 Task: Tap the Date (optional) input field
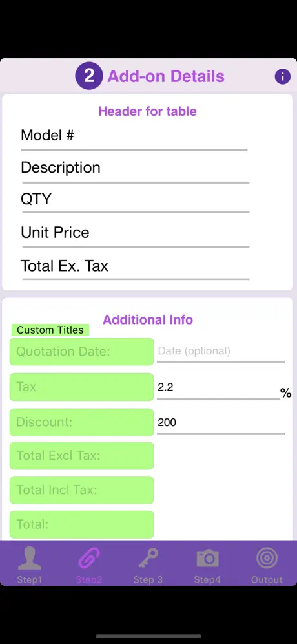click(221, 352)
